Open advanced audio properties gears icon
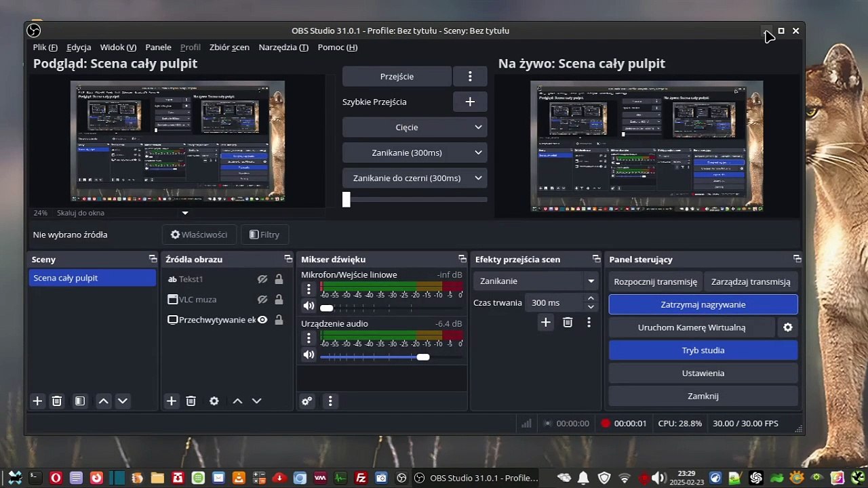 (307, 401)
